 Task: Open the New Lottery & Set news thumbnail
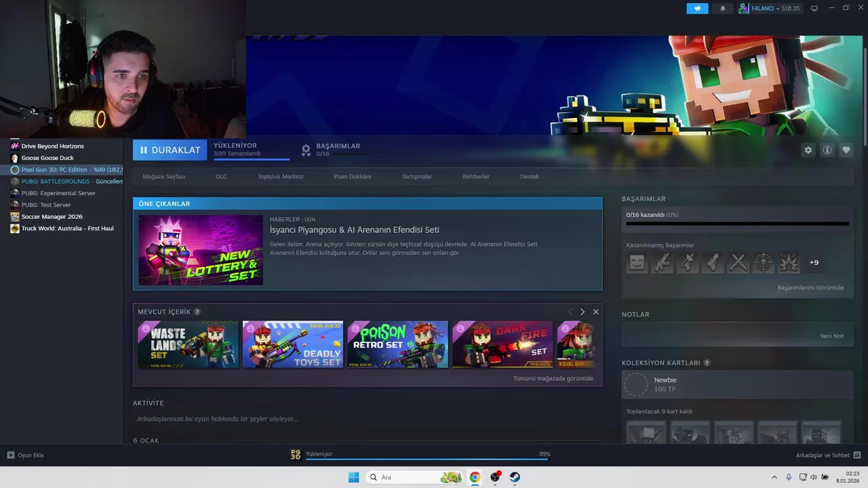click(x=201, y=250)
